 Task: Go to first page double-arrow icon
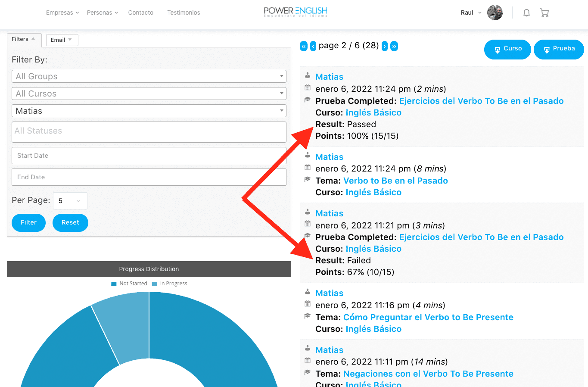pyautogui.click(x=304, y=46)
